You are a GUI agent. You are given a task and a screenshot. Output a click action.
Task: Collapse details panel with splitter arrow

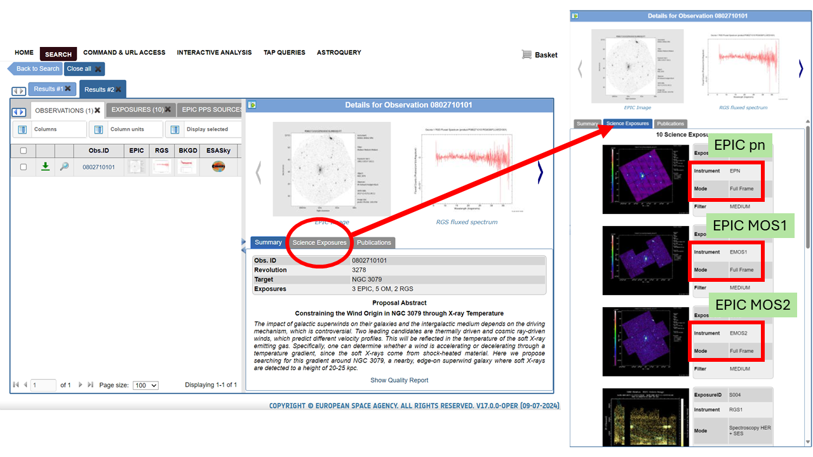tap(244, 242)
